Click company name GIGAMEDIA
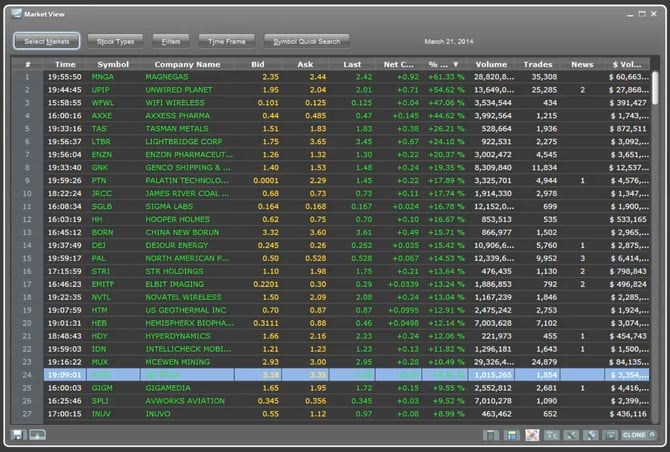 [x=168, y=388]
